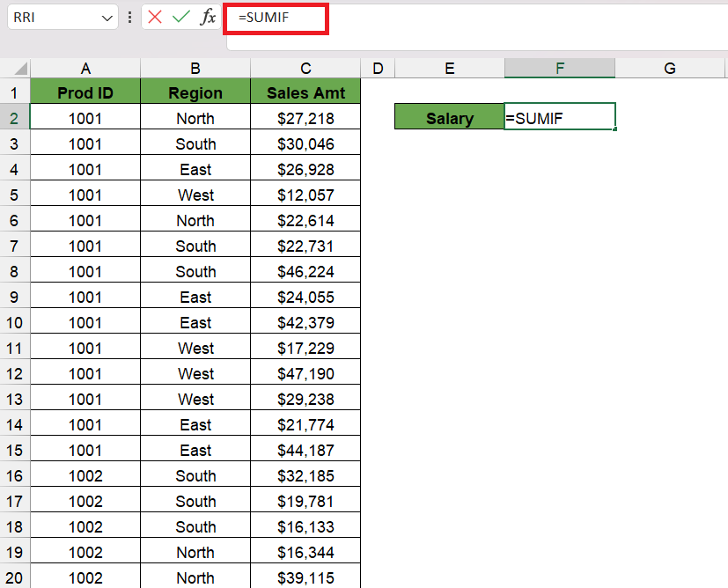This screenshot has height=588, width=728.
Task: Click inside the Name Box showing RRI
Action: pyautogui.click(x=54, y=18)
